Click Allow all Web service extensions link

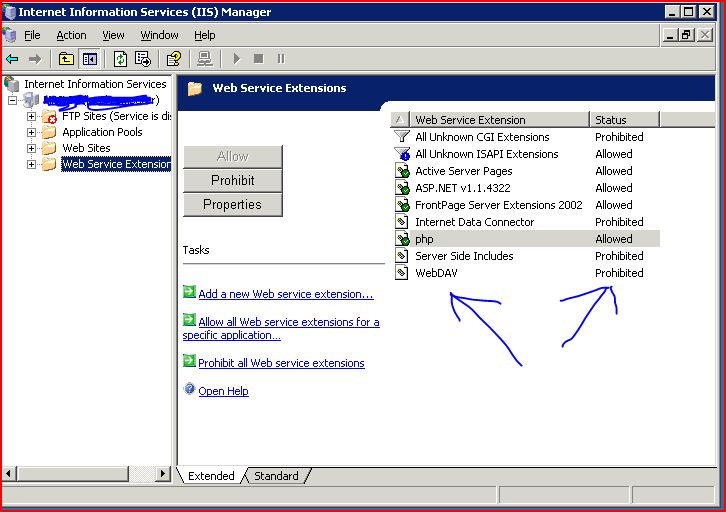pyautogui.click(x=281, y=328)
